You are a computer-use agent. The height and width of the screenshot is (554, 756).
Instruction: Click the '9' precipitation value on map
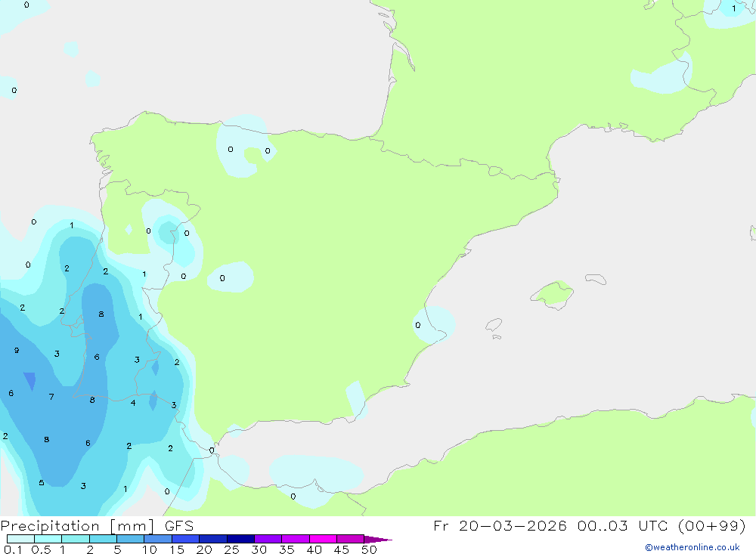17,351
